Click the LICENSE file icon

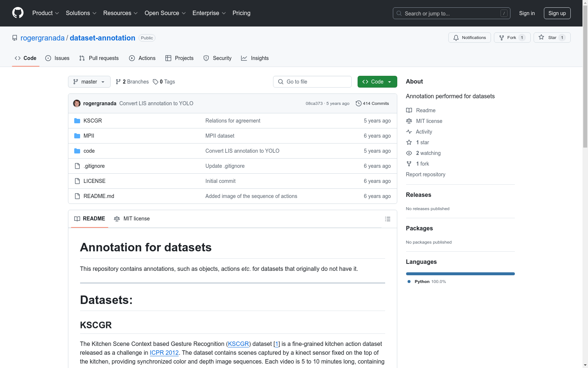tap(77, 181)
